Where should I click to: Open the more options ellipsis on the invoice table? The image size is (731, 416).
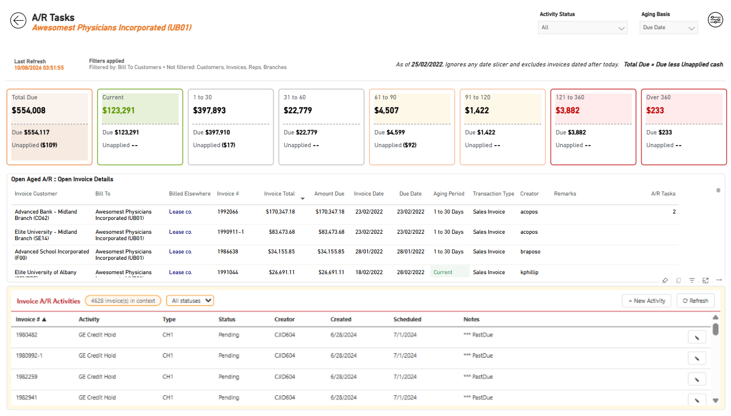point(719,280)
